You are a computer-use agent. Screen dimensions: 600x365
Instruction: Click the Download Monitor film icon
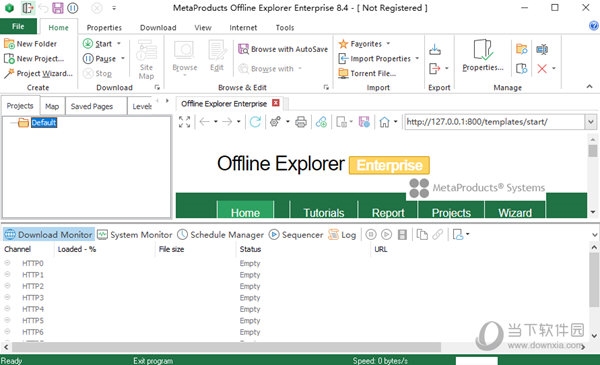coord(402,235)
